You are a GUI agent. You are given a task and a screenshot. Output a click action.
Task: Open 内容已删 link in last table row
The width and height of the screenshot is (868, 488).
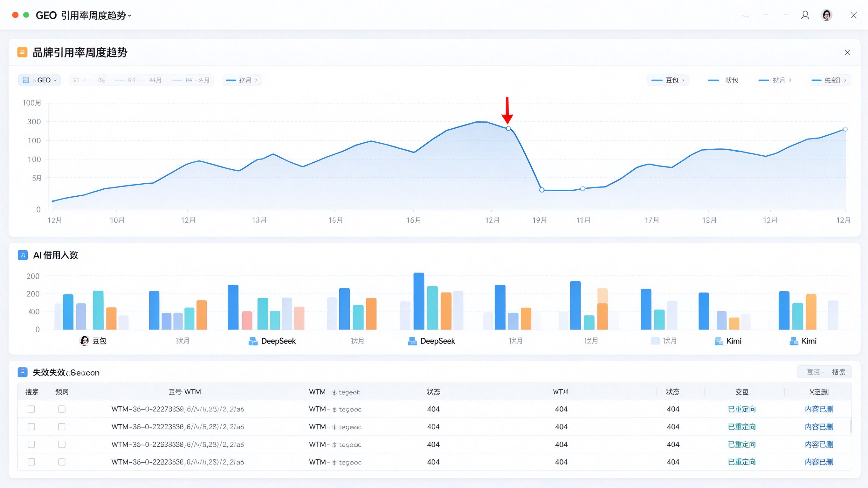(x=819, y=462)
